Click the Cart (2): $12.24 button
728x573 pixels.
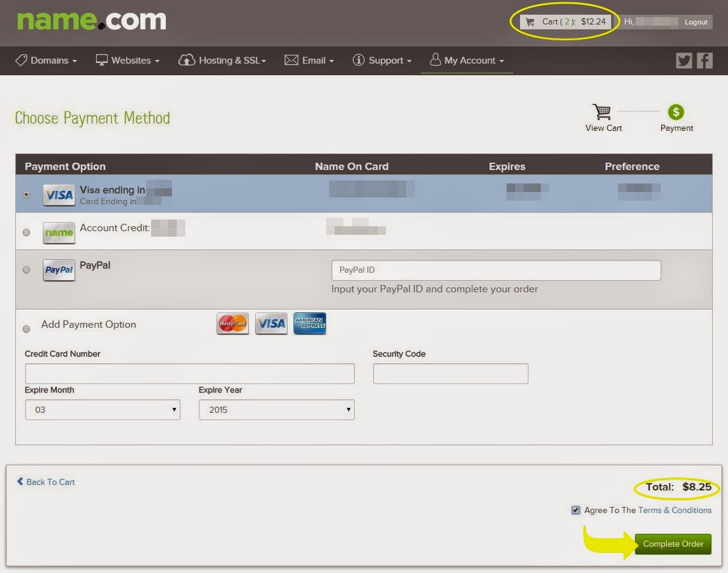click(565, 22)
